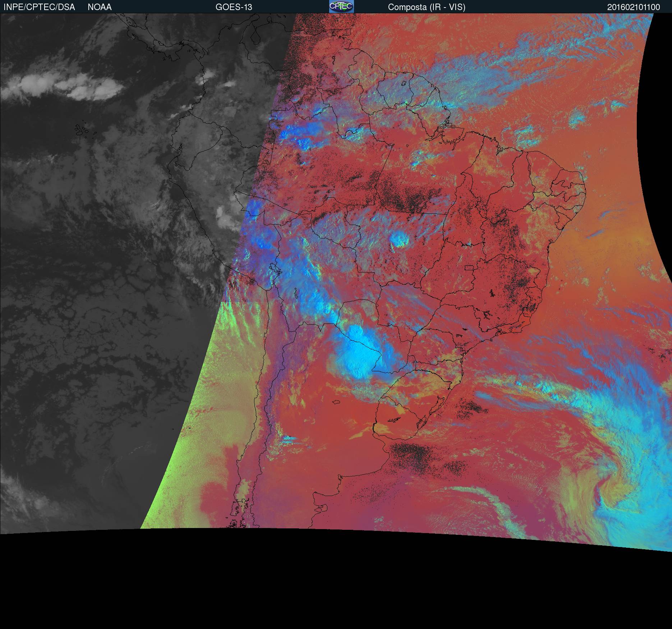Select the 201602101100 timestamp text
This screenshot has height=629, width=672.
point(634,7)
